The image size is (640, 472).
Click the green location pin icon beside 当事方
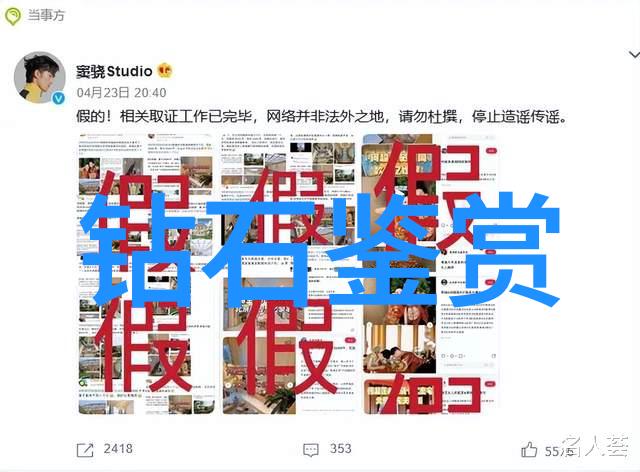click(13, 16)
